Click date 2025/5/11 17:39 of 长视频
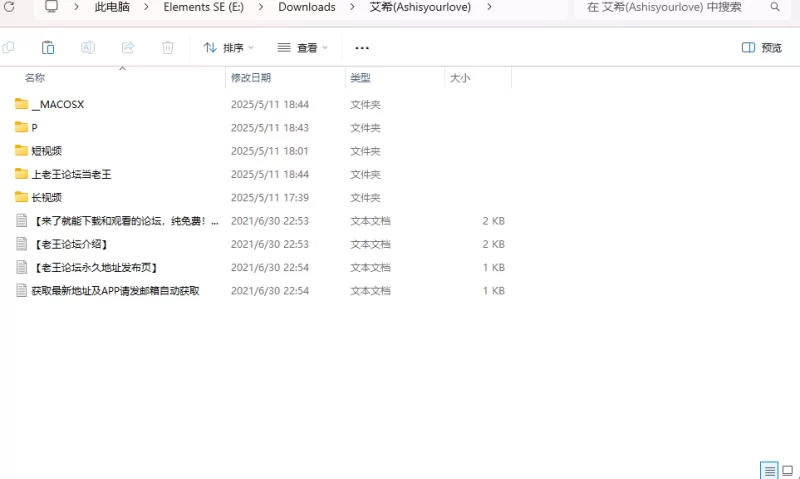This screenshot has height=479, width=800. point(269,197)
